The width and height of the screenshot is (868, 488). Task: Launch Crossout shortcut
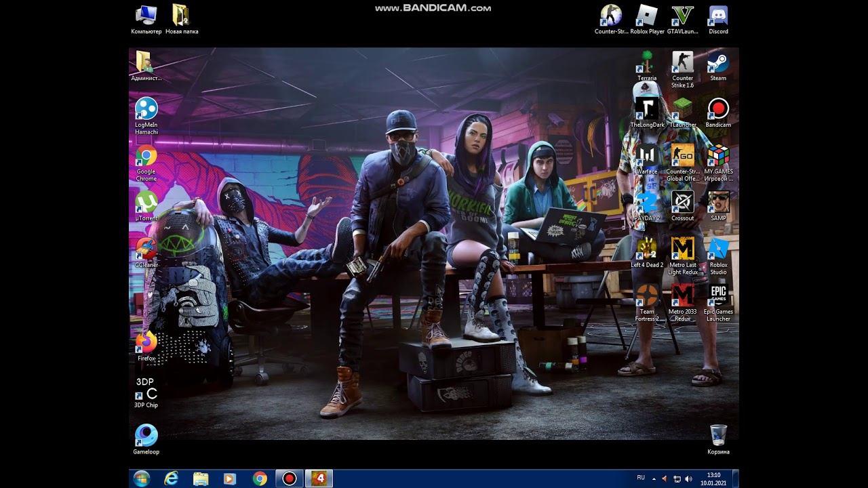point(682,206)
